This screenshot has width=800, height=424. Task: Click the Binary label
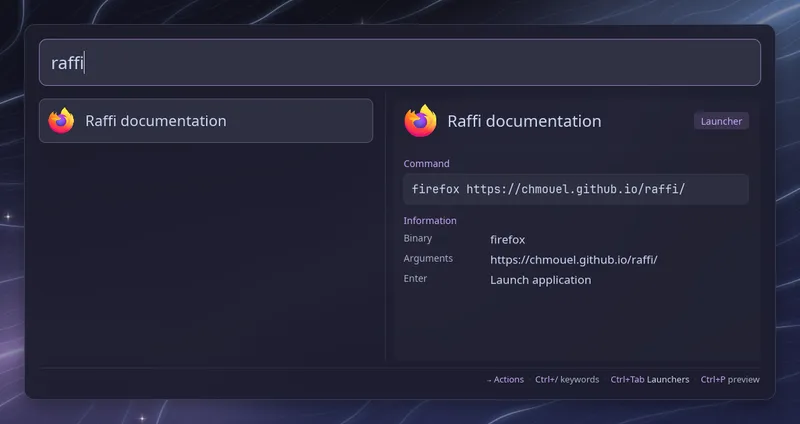tap(418, 238)
